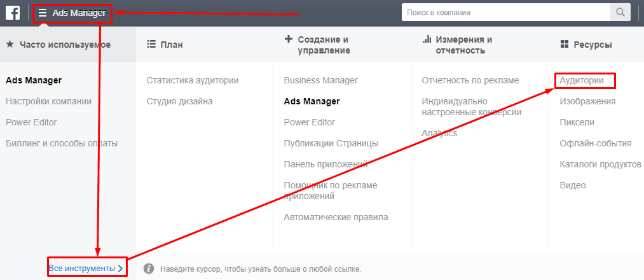Click the search magnifier button

[x=620, y=12]
